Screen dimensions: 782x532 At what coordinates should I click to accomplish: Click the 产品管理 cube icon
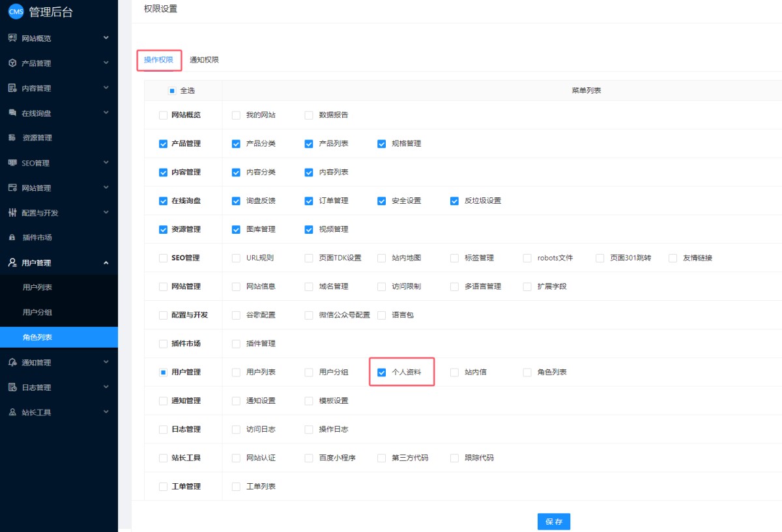point(12,63)
